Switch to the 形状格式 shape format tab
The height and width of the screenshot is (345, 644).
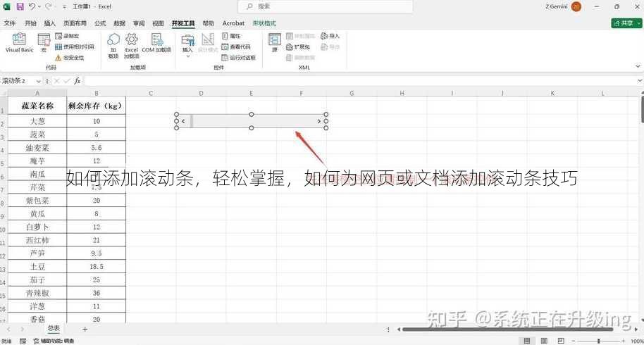coord(264,23)
